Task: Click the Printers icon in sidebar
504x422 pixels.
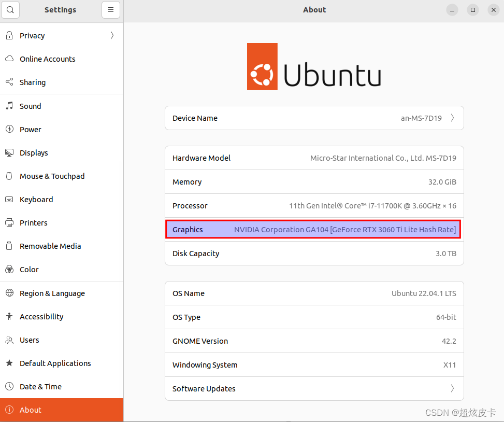Action: pyautogui.click(x=9, y=223)
